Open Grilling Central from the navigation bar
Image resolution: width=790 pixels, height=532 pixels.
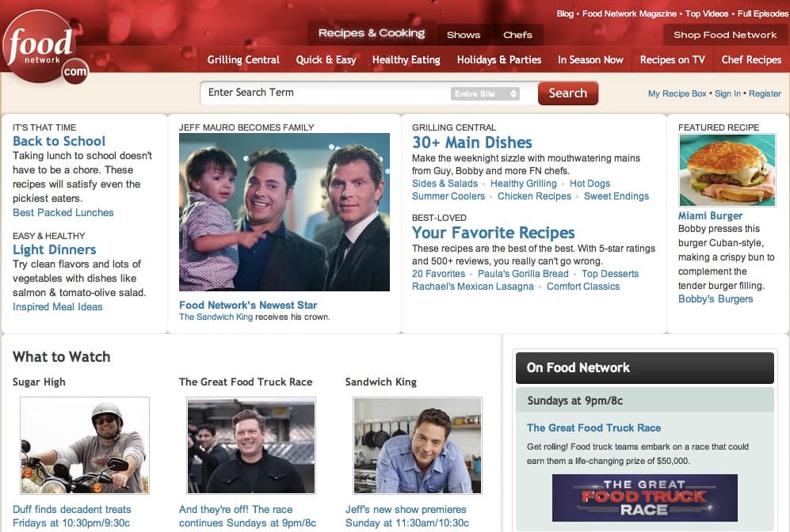tap(243, 59)
